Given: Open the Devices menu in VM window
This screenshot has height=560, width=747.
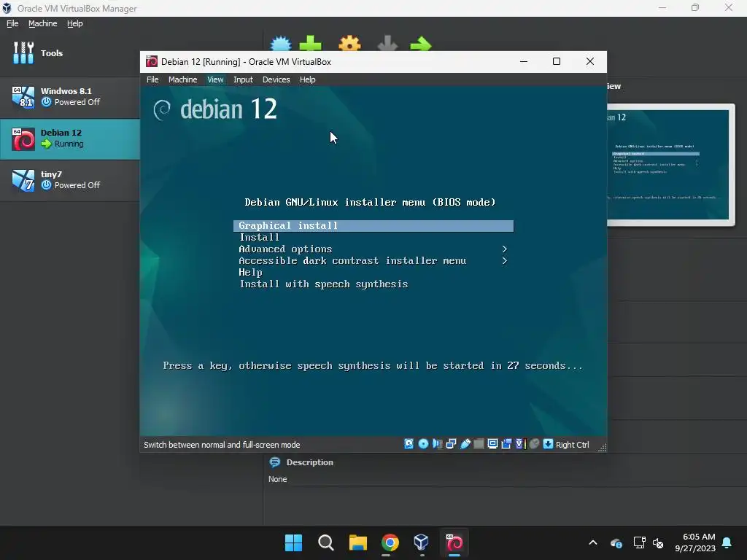Looking at the screenshot, I should 276,79.
